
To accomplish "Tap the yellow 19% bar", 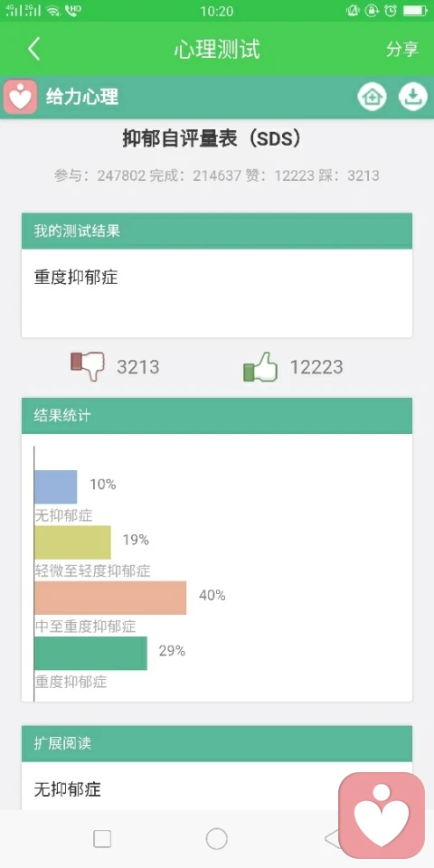I will (72, 542).
